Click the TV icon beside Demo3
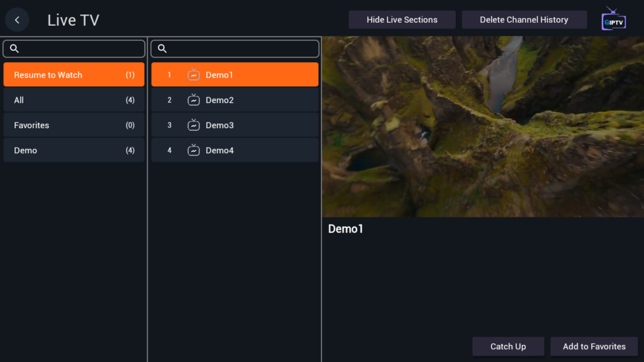 click(194, 125)
